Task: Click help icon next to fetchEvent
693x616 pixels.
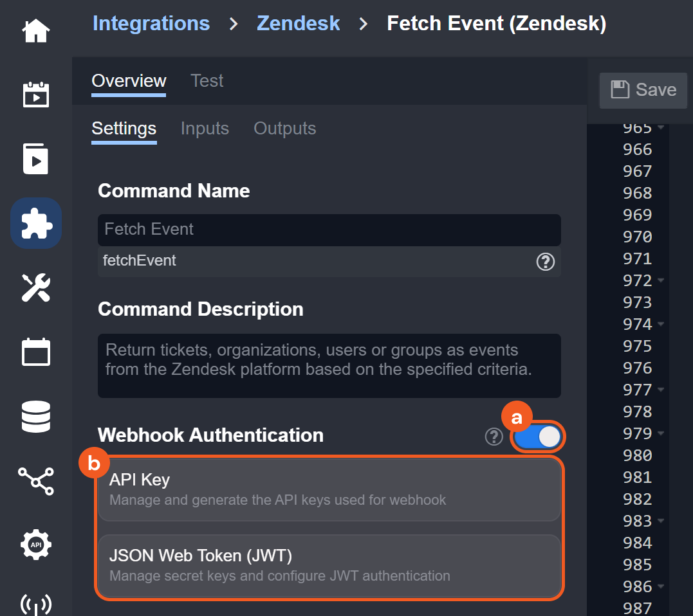Action: click(x=545, y=262)
